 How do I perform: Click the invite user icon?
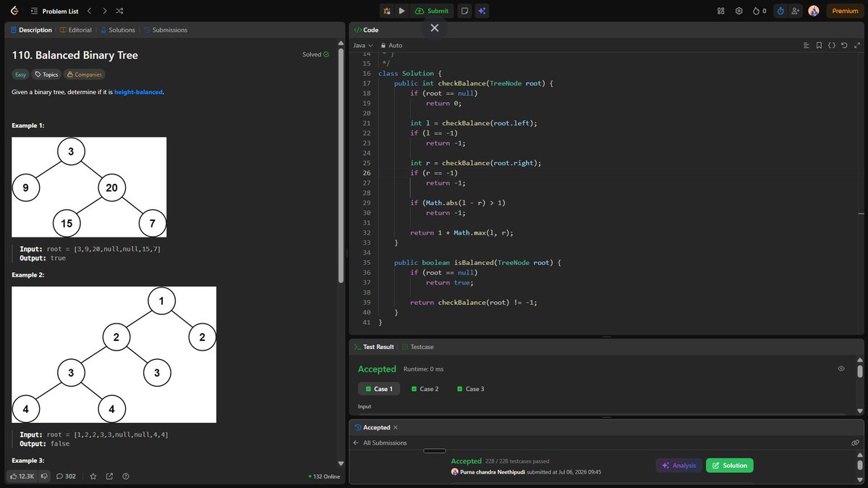[796, 11]
